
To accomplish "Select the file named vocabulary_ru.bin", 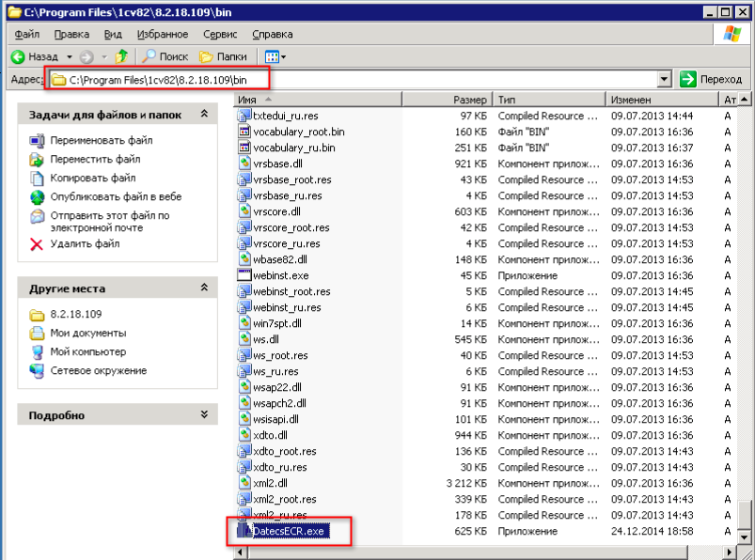I will 294,148.
